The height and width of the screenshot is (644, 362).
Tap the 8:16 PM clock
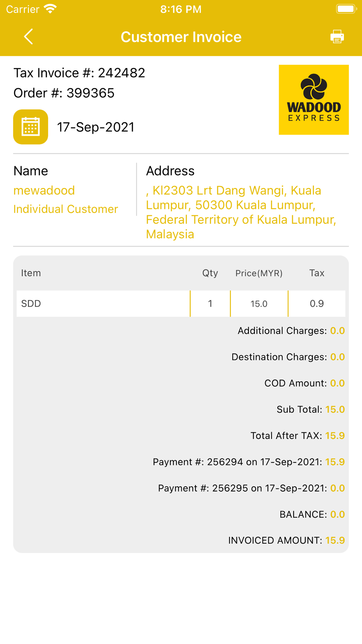[x=181, y=9]
